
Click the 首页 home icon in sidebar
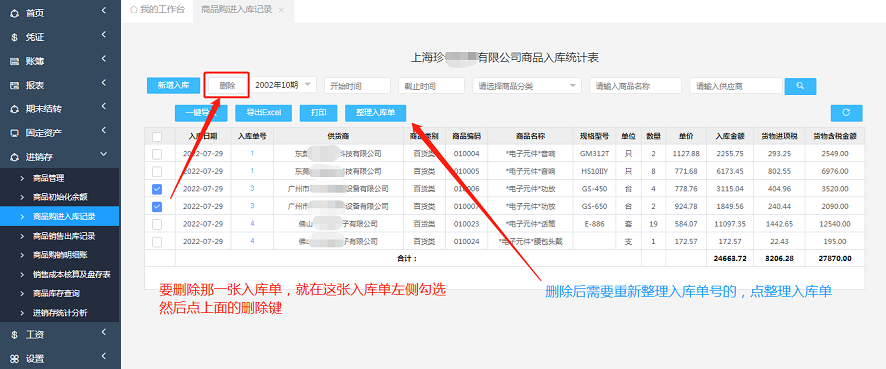click(x=15, y=13)
